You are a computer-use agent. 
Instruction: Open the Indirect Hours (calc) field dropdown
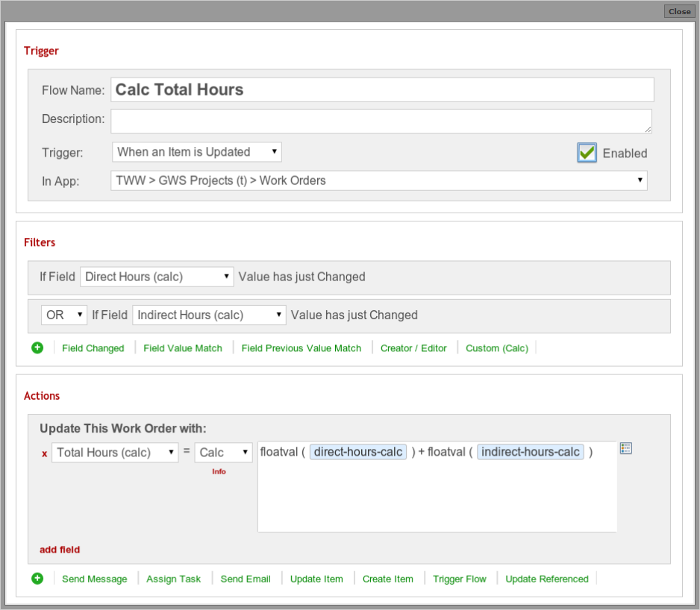tap(209, 315)
